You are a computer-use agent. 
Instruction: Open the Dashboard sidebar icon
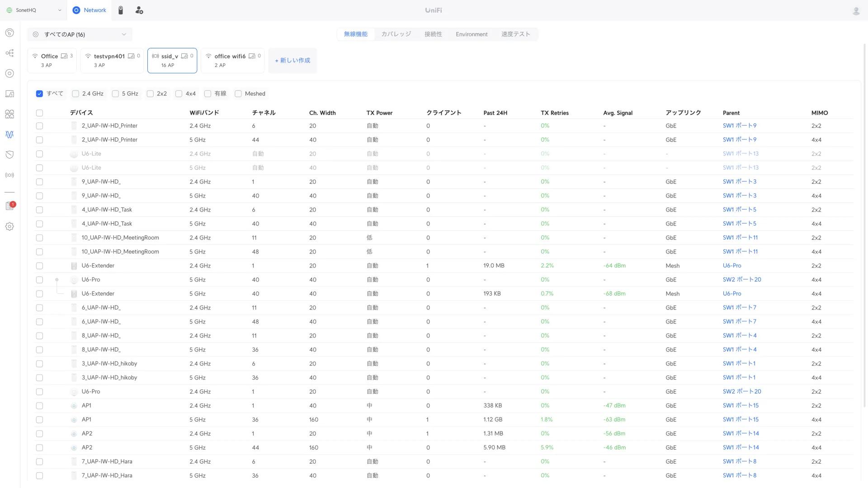(9, 33)
